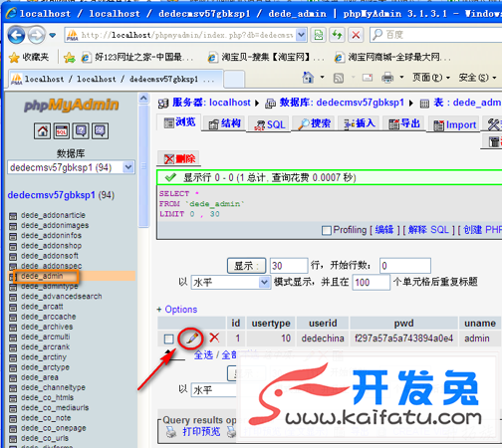Switch to the 插入 tab
Image resolution: width=502 pixels, height=448 pixels.
[359, 123]
